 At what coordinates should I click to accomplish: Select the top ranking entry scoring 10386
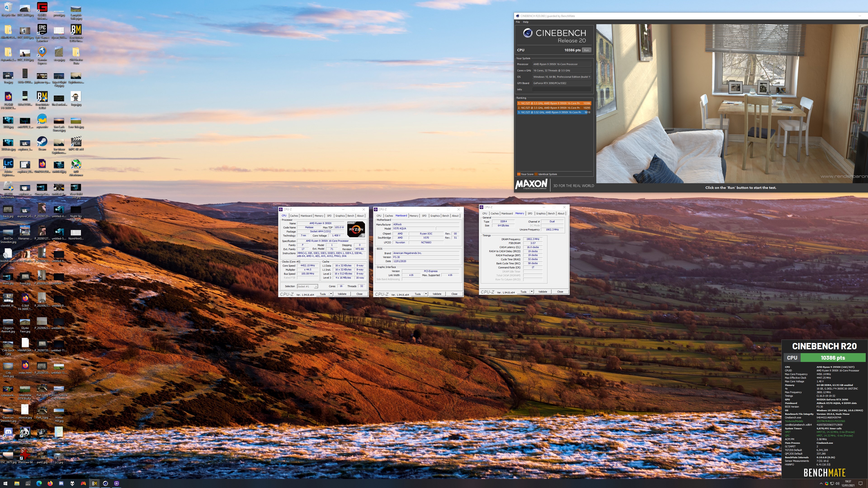click(554, 103)
